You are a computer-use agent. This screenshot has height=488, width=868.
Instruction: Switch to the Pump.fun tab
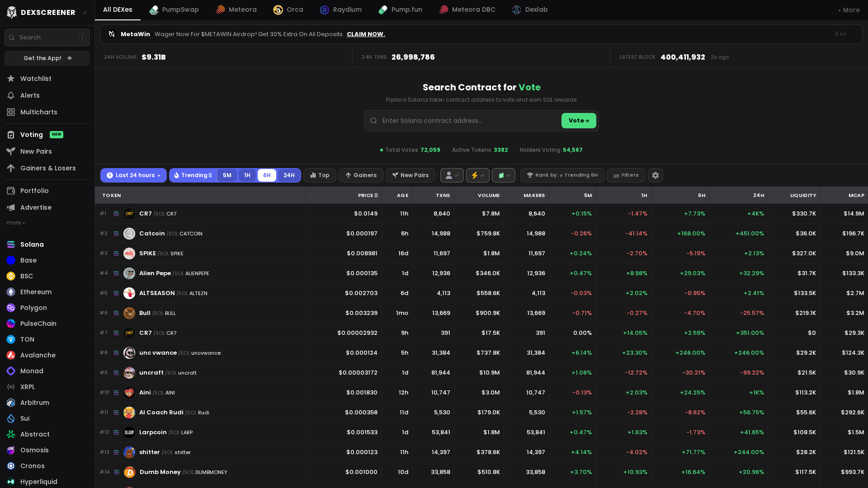[401, 9]
